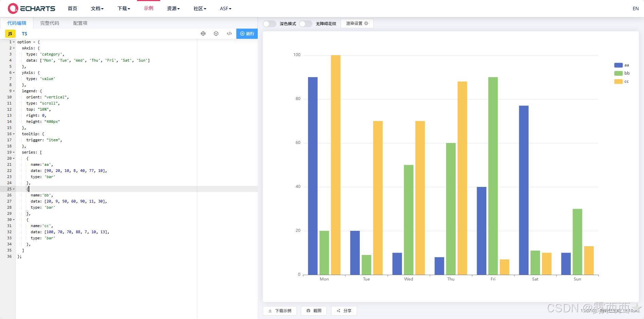Click the blue aa bar for Mon
The image size is (644, 319).
313,176
